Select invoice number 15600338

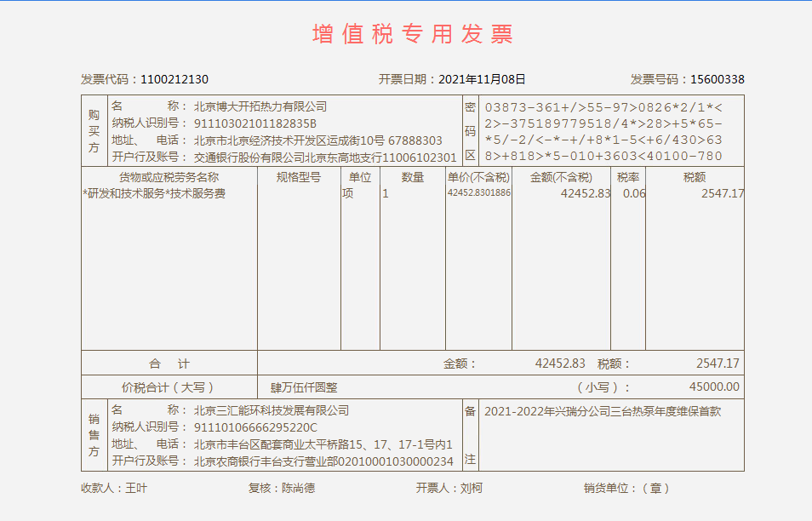(717, 79)
